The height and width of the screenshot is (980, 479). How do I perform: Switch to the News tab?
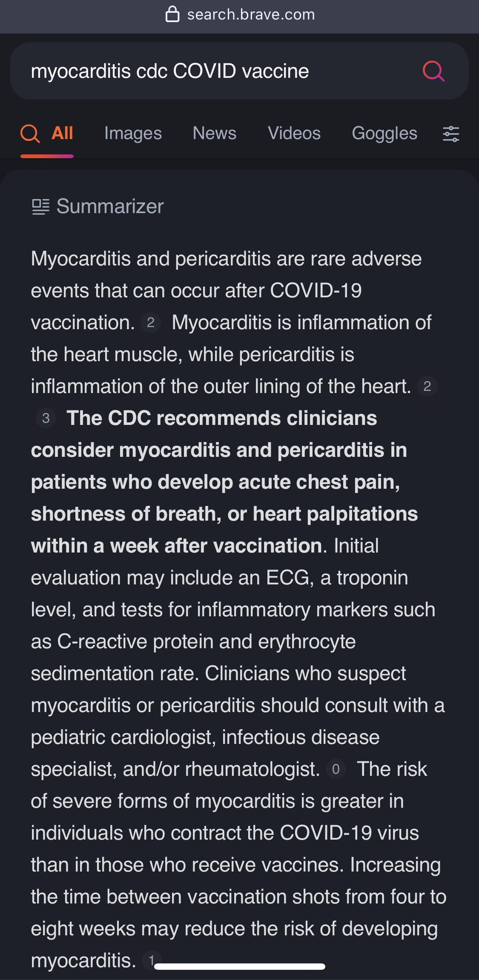point(214,134)
